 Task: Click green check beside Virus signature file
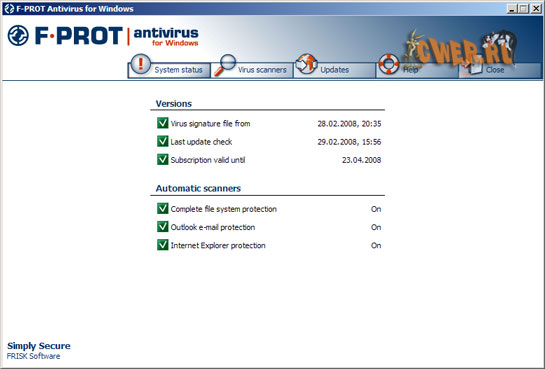[x=162, y=123]
